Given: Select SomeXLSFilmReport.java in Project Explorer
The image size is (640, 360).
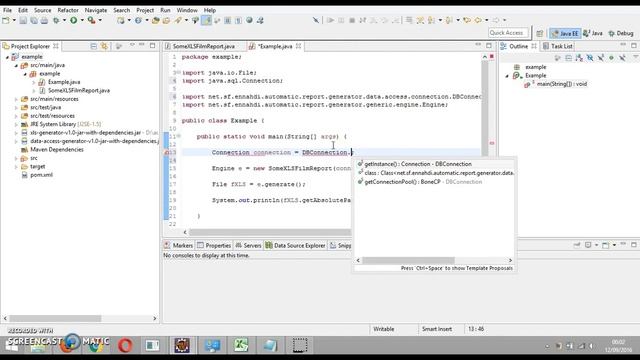Looking at the screenshot, I should [79, 91].
